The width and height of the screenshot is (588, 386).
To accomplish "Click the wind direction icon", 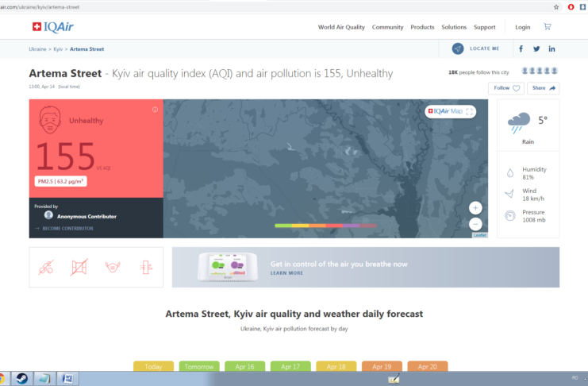I will click(509, 194).
